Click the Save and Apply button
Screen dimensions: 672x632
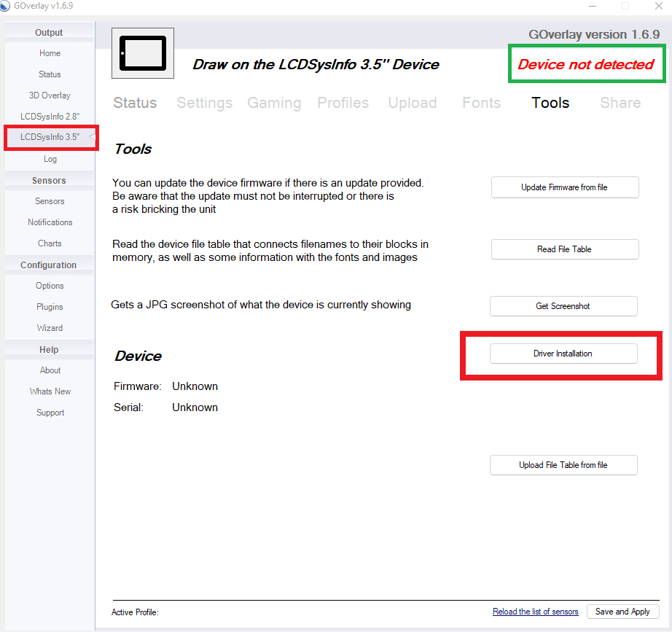(x=622, y=612)
